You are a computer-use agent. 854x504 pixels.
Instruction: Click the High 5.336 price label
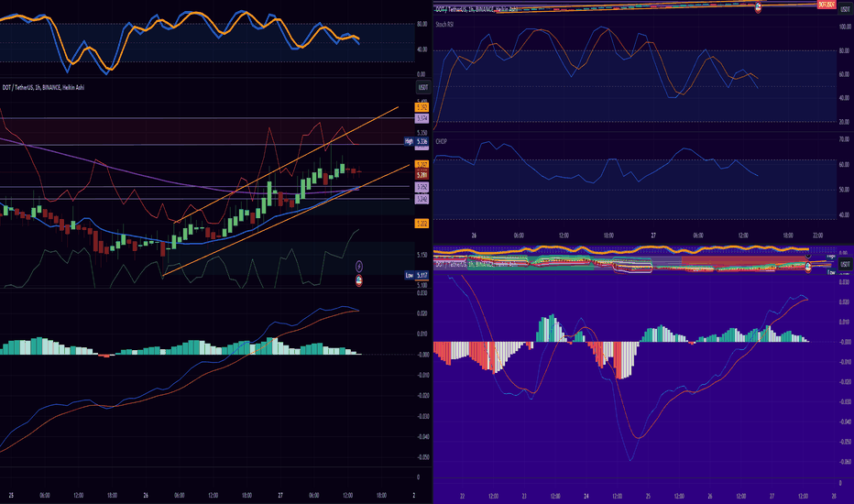417,142
